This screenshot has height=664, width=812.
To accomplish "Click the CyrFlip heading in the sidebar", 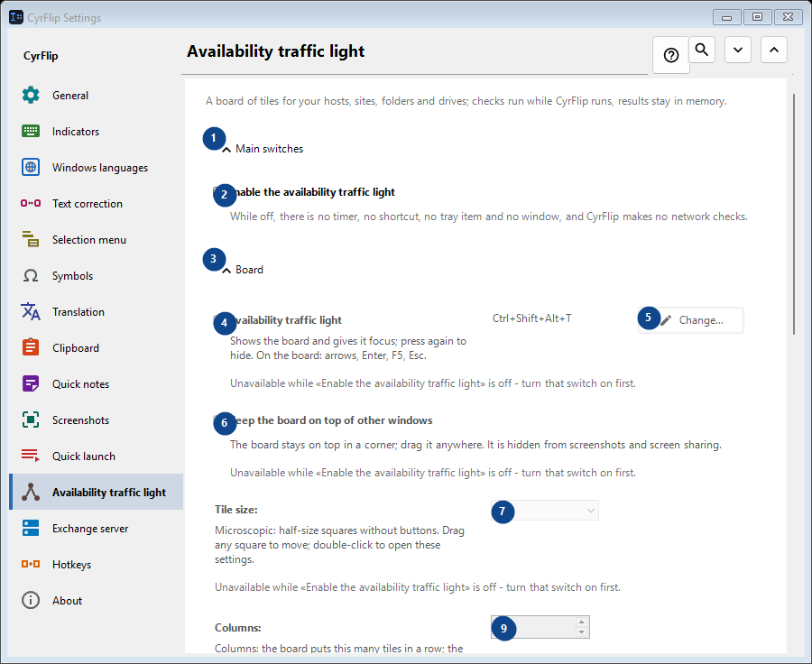I will click(x=41, y=56).
